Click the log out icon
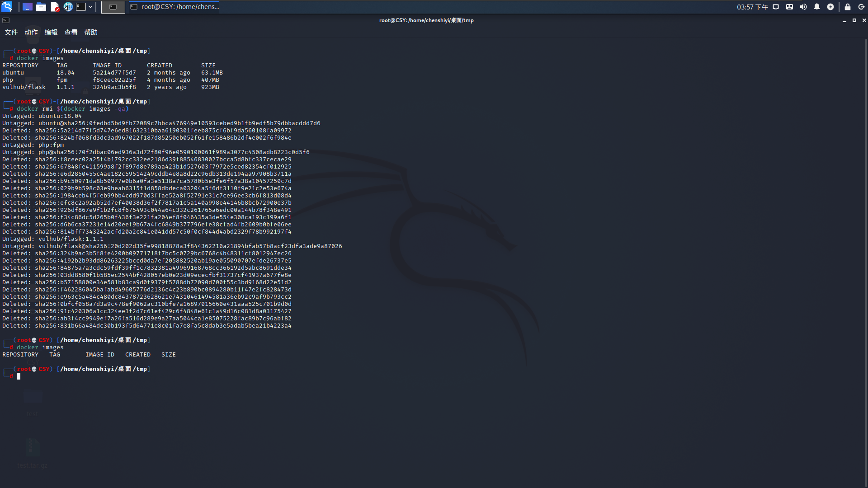 pos(861,7)
